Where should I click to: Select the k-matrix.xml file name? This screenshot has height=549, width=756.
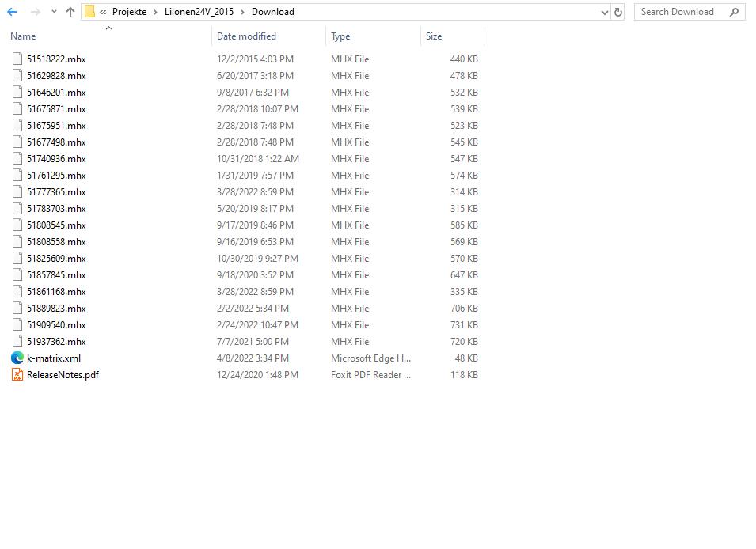(54, 358)
